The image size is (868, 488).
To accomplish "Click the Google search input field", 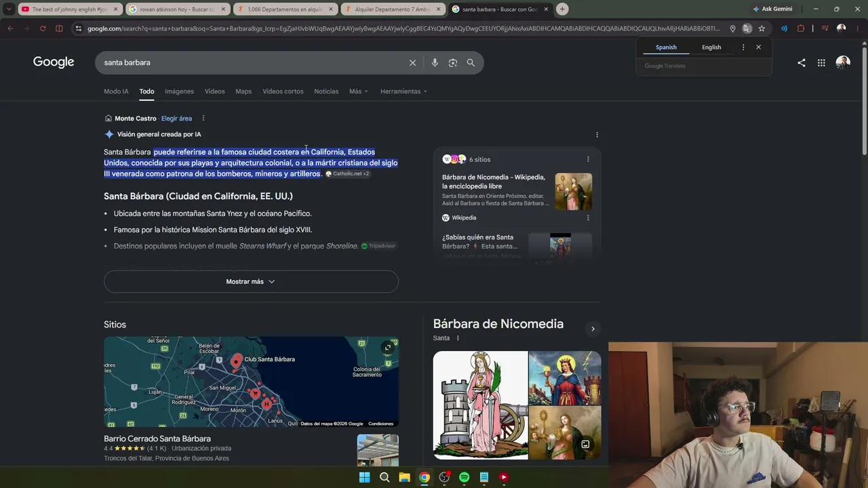I will pyautogui.click(x=251, y=62).
